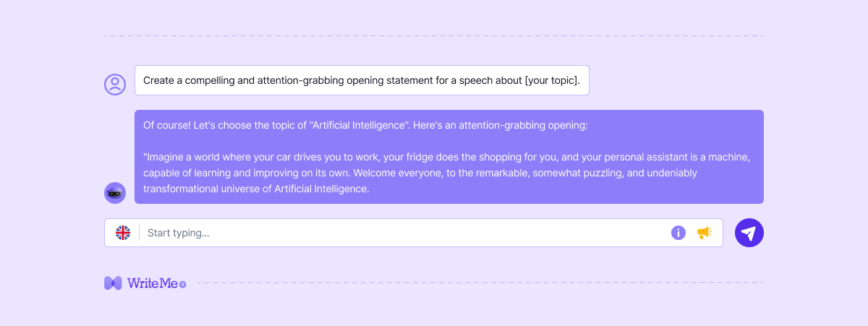Open the UK flag language selector

coord(123,233)
